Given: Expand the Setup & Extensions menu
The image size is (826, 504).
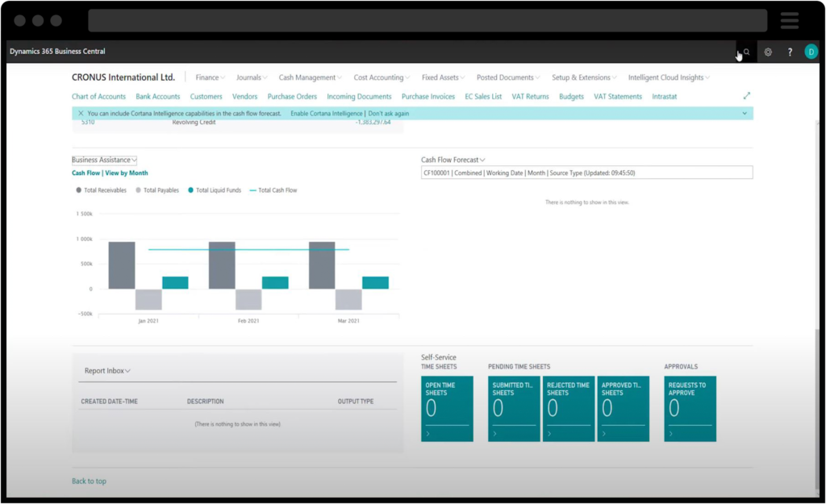Looking at the screenshot, I should pos(584,77).
